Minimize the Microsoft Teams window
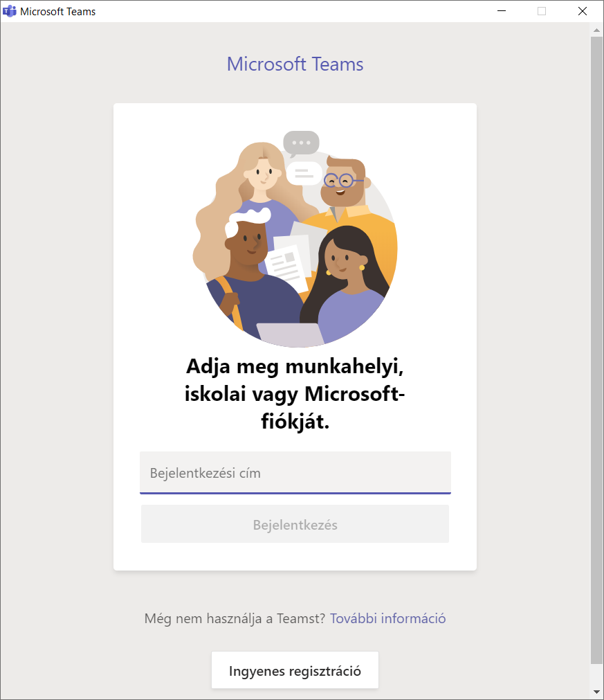This screenshot has width=604, height=700. click(502, 11)
